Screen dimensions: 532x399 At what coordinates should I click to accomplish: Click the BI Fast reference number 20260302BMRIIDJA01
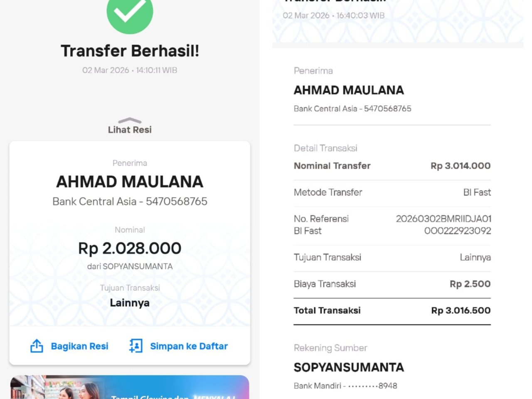coord(443,219)
